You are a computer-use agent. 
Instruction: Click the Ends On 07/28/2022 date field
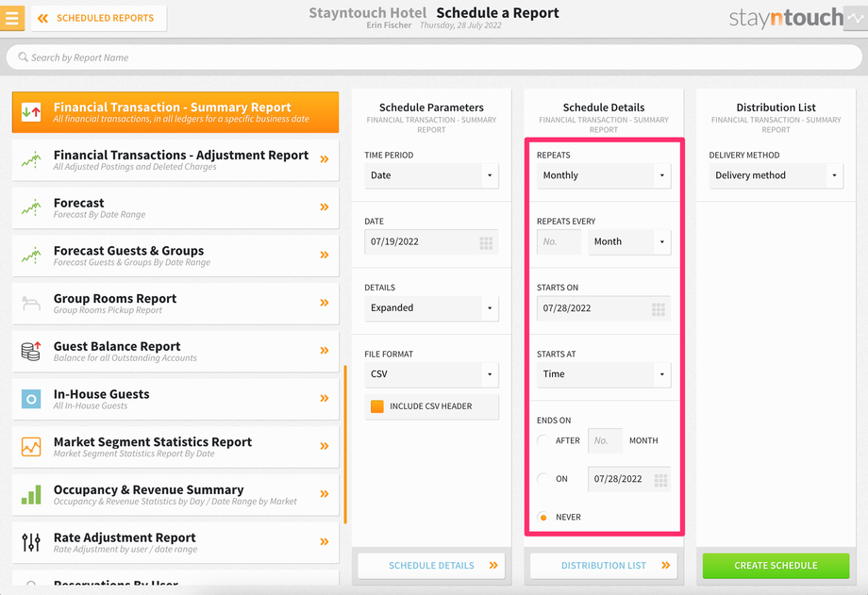(x=629, y=479)
